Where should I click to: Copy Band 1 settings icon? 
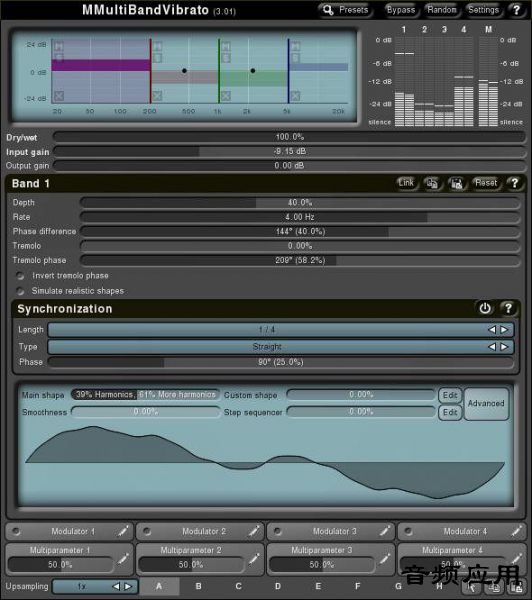[432, 183]
